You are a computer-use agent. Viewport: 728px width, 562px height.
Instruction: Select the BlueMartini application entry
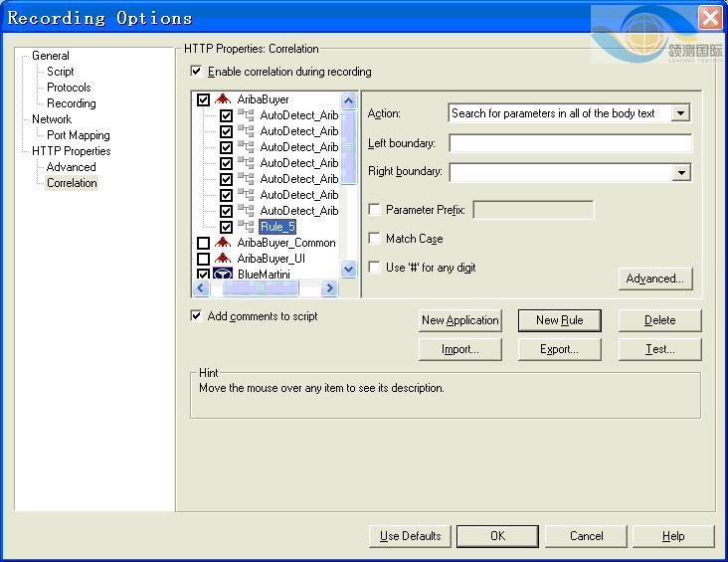pyautogui.click(x=264, y=274)
